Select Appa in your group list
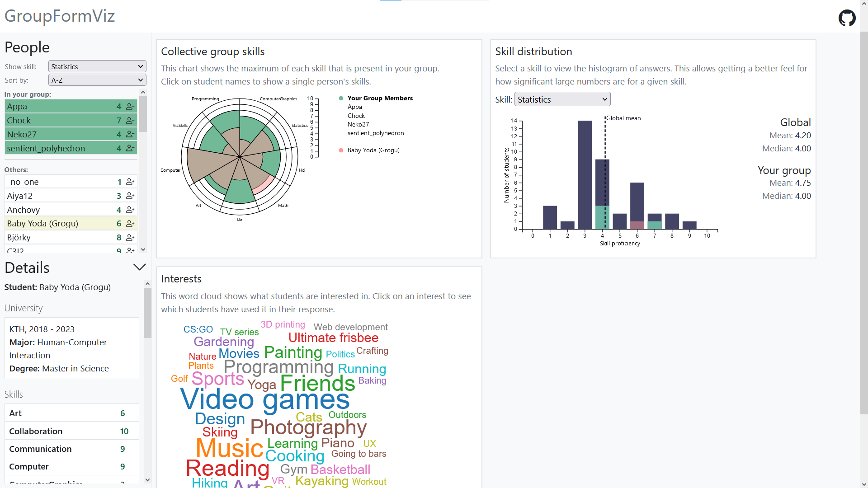Image resolution: width=868 pixels, height=488 pixels. [71, 107]
